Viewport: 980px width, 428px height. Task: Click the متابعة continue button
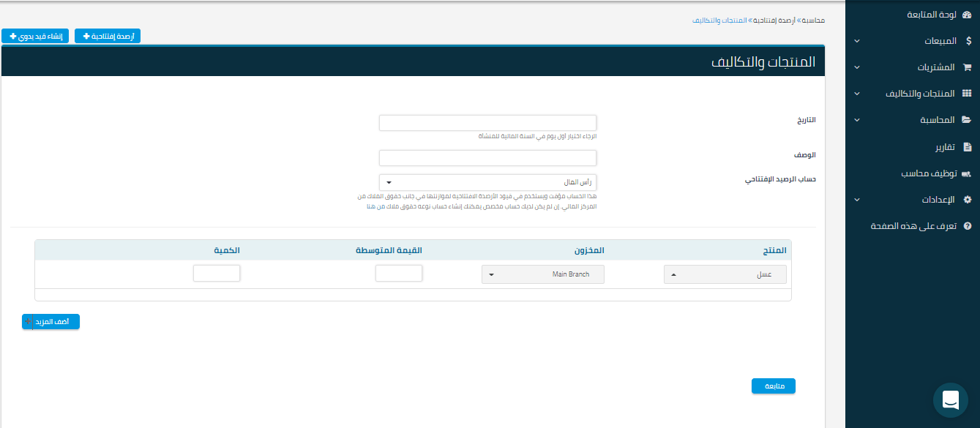pos(773,386)
